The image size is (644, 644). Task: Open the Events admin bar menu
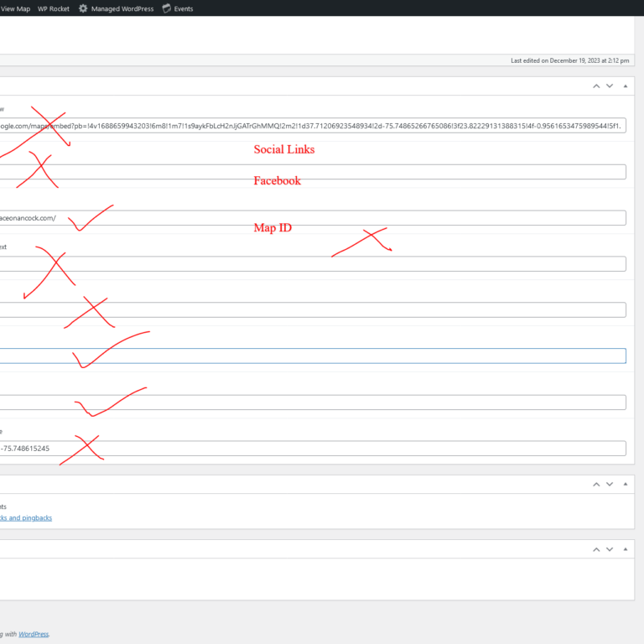pos(183,8)
